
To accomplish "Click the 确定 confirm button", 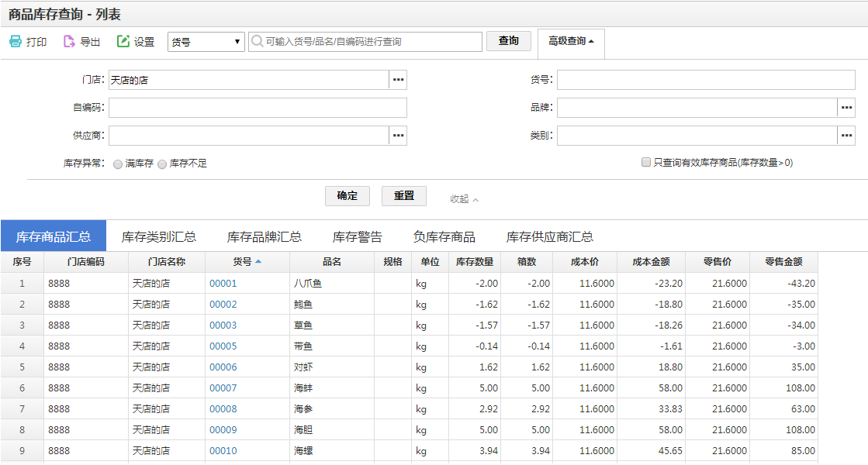I will (347, 196).
